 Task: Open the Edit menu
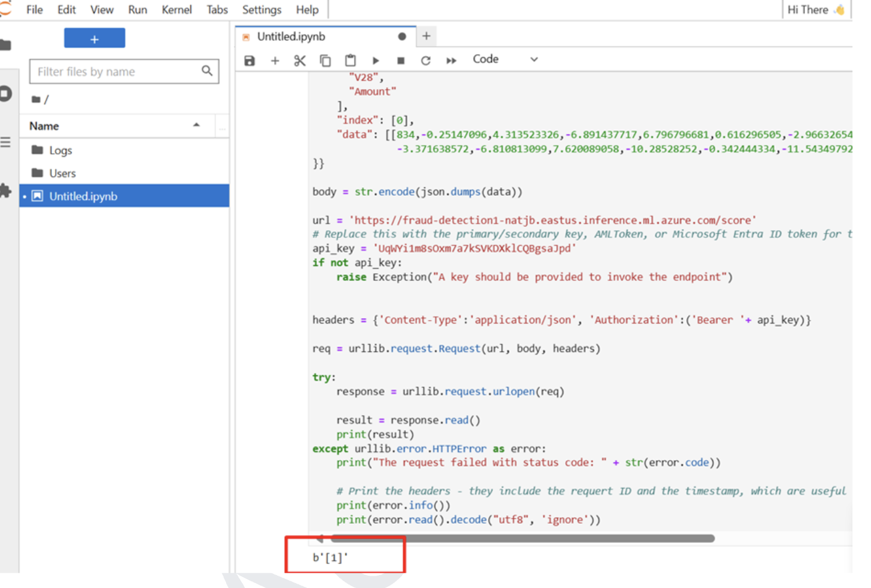point(67,9)
